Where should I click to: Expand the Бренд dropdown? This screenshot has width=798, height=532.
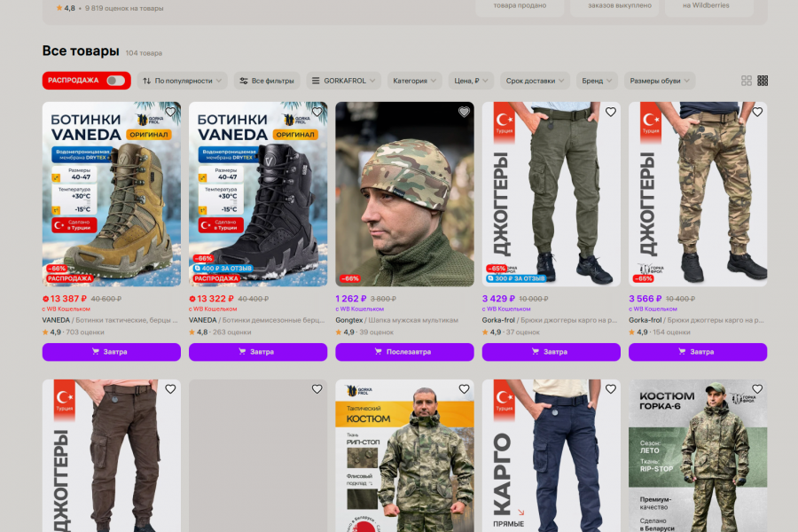click(x=597, y=81)
